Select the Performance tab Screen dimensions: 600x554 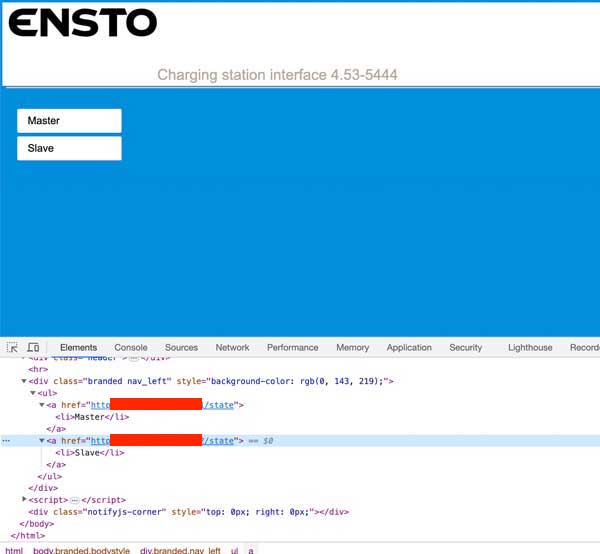tap(293, 347)
